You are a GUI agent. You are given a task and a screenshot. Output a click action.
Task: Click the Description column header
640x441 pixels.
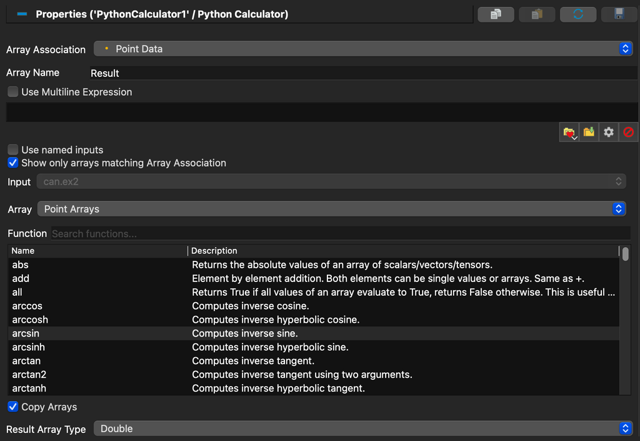(403, 251)
